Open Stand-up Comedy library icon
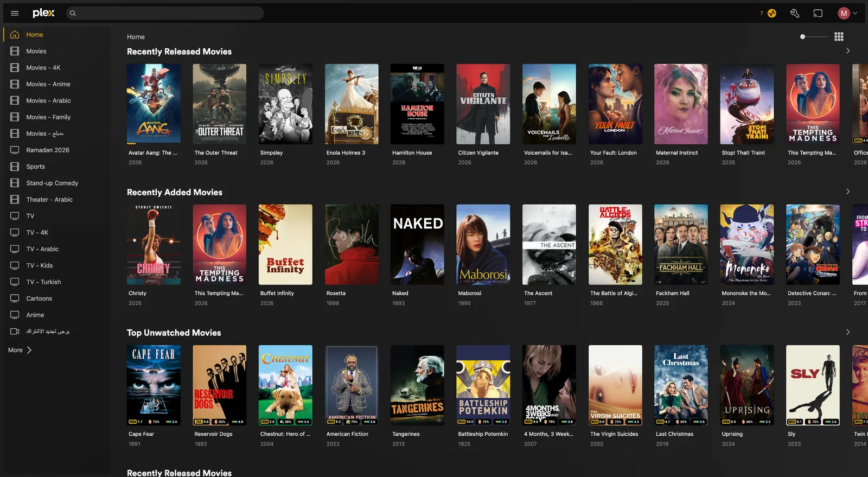The image size is (868, 477). tap(15, 183)
